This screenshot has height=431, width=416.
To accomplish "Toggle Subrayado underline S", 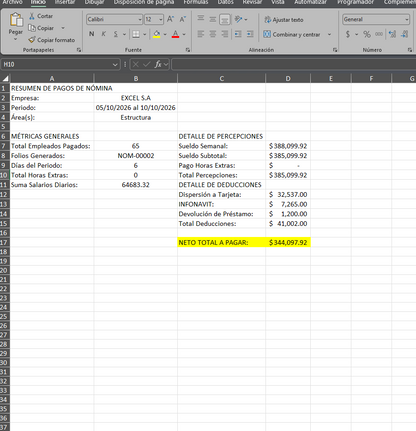I will coord(116,34).
